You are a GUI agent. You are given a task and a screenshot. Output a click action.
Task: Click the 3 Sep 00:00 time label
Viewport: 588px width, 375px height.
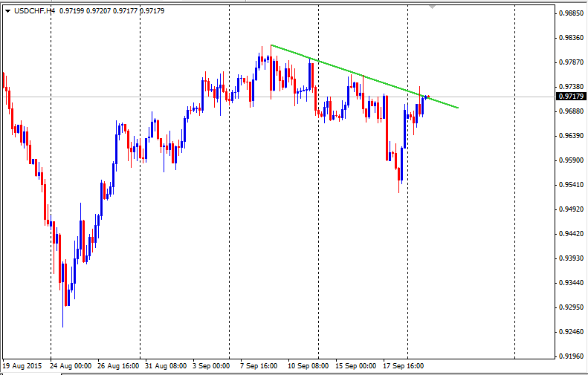[x=211, y=365]
